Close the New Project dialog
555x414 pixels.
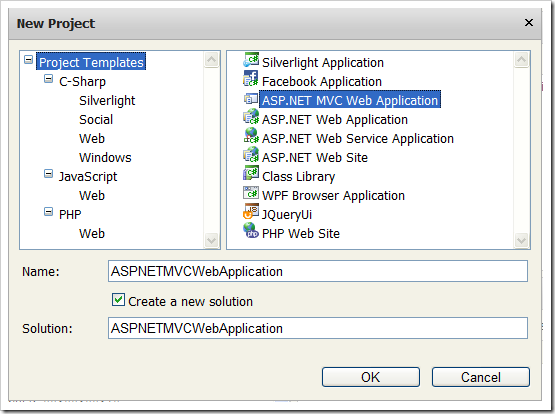(x=529, y=23)
